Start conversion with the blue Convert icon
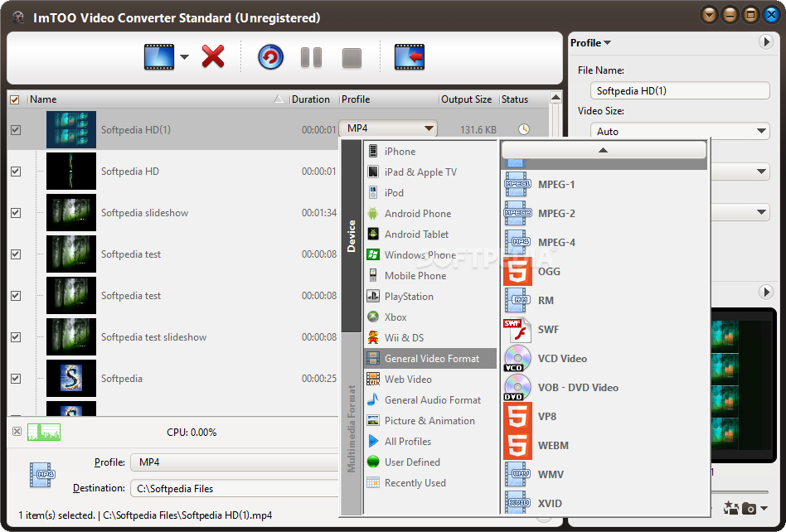This screenshot has height=532, width=786. tap(270, 57)
